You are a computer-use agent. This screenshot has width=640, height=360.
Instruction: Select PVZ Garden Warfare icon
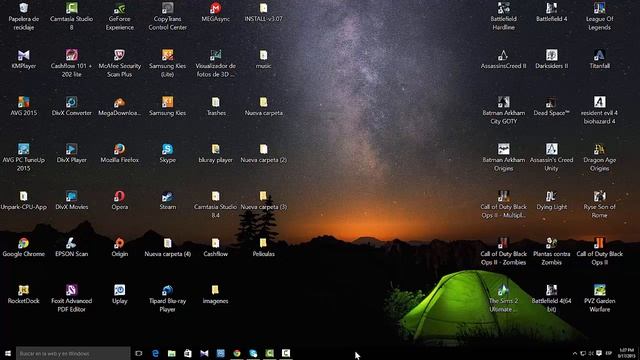[599, 298]
